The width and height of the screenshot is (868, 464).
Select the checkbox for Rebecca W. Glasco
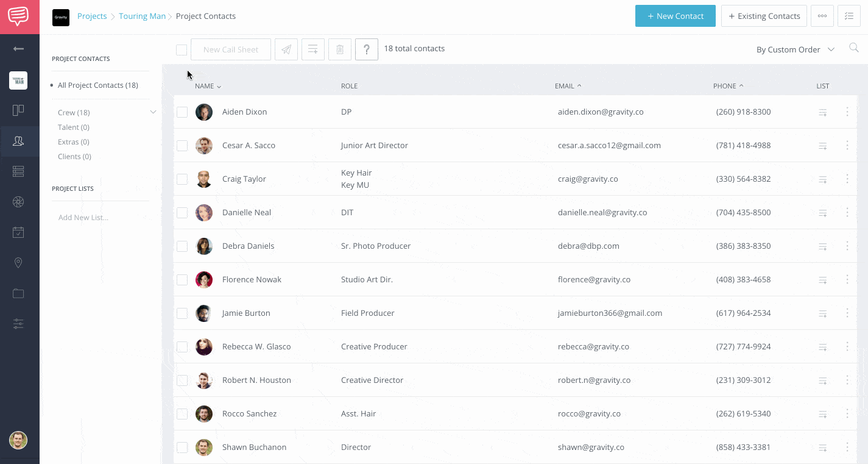[182, 346]
